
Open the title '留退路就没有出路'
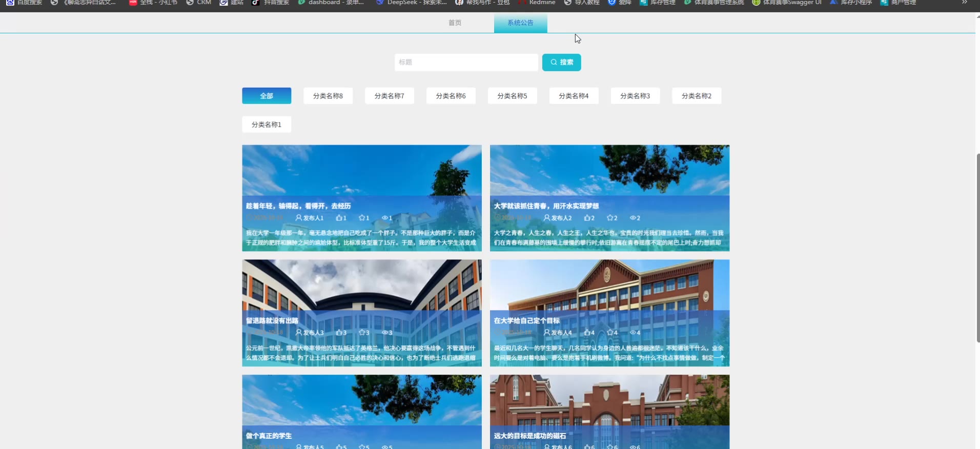coord(272,321)
